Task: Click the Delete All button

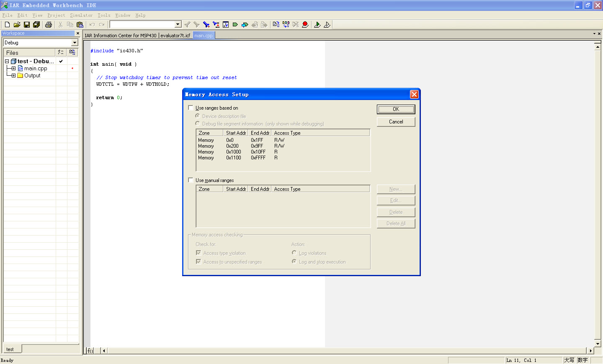Action: 396,223
